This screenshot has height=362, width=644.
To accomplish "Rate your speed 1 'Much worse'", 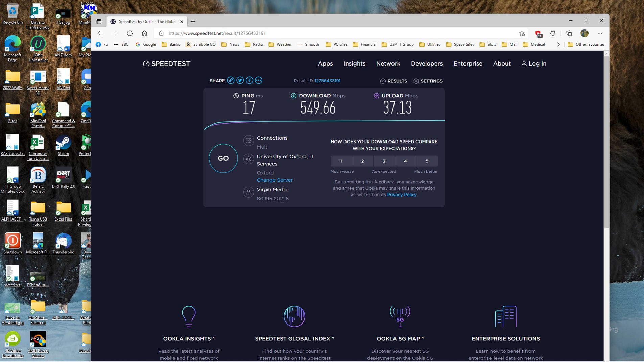I will tap(341, 161).
